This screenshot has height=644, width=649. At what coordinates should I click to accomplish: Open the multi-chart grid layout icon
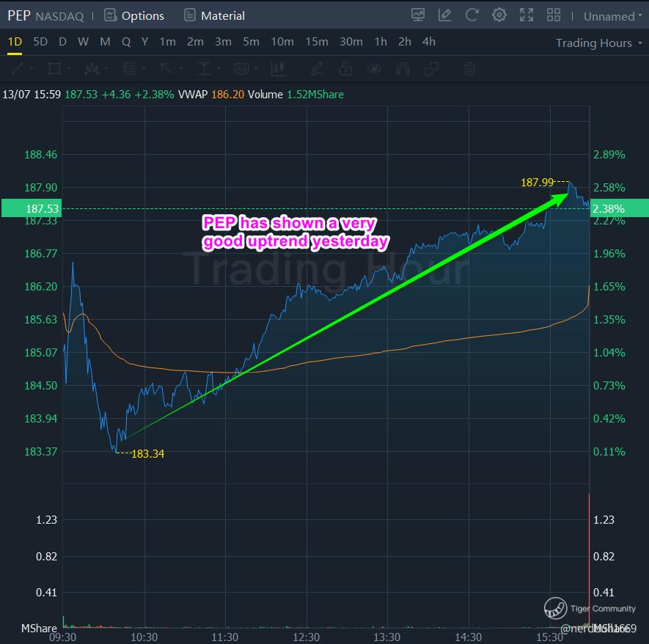pyautogui.click(x=554, y=15)
